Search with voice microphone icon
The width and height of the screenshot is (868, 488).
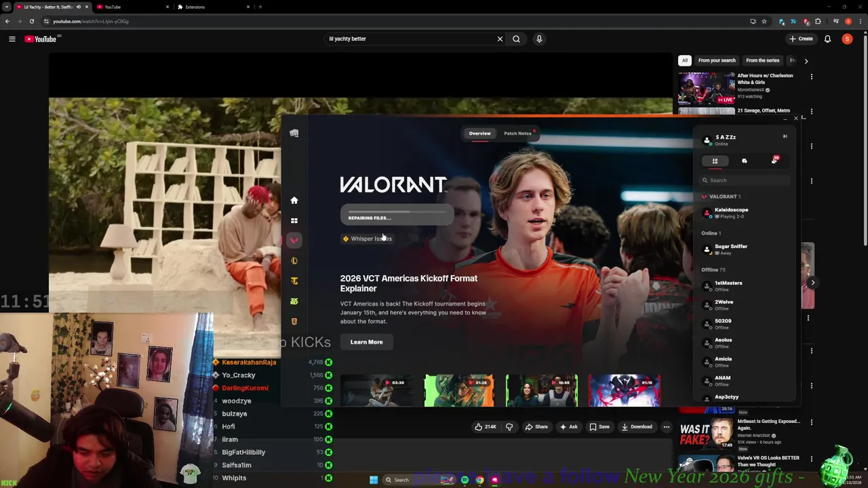coord(539,39)
